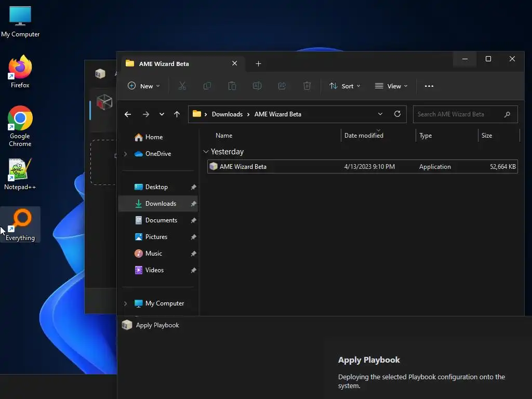Click the Copy icon in the Explorer toolbar
The image size is (532, 399).
pos(207,86)
